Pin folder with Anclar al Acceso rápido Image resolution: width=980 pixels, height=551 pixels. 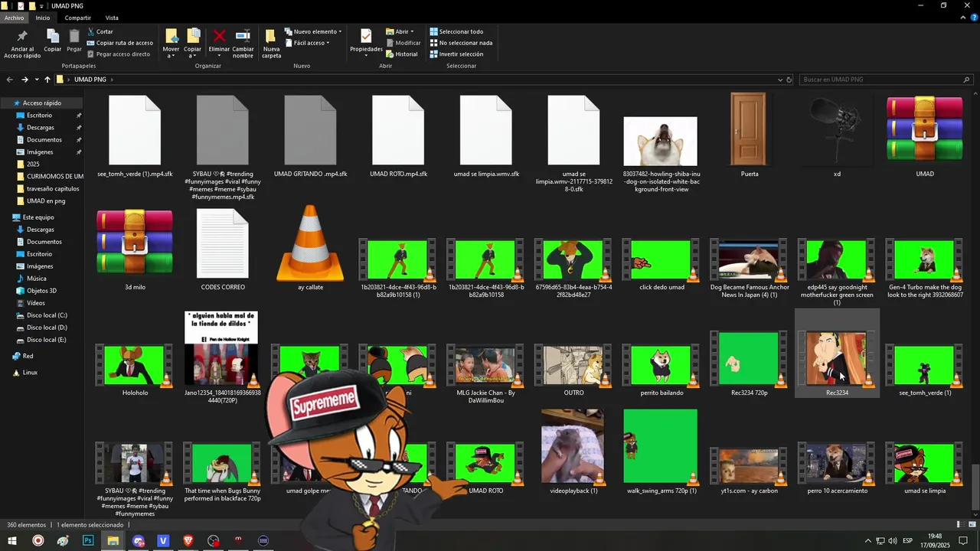22,44
